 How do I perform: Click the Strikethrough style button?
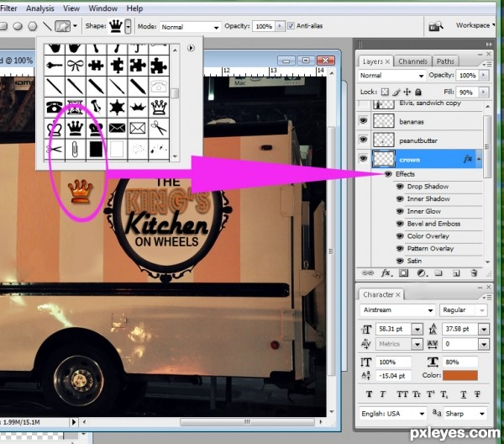coord(477,394)
